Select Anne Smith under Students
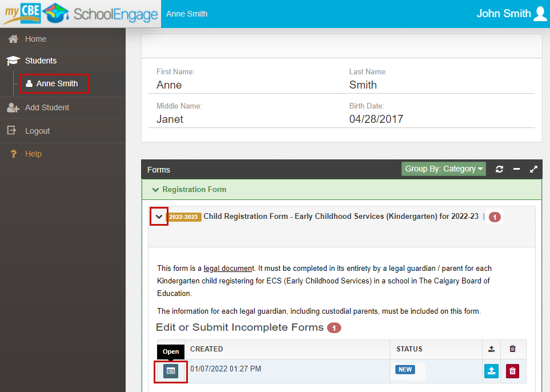This screenshot has width=550, height=392. click(57, 83)
